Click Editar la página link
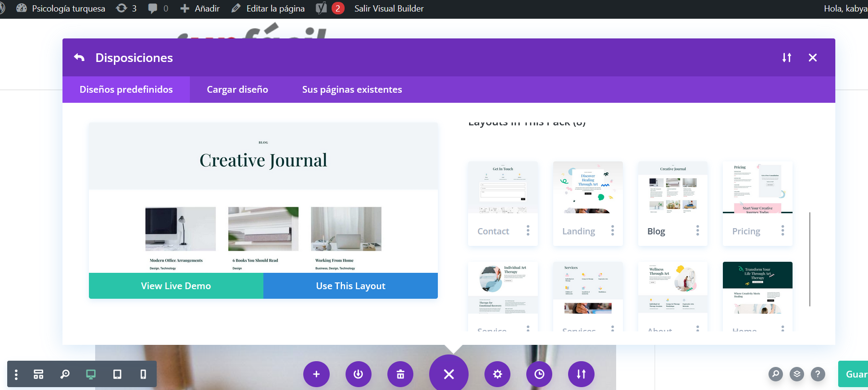 pos(268,9)
